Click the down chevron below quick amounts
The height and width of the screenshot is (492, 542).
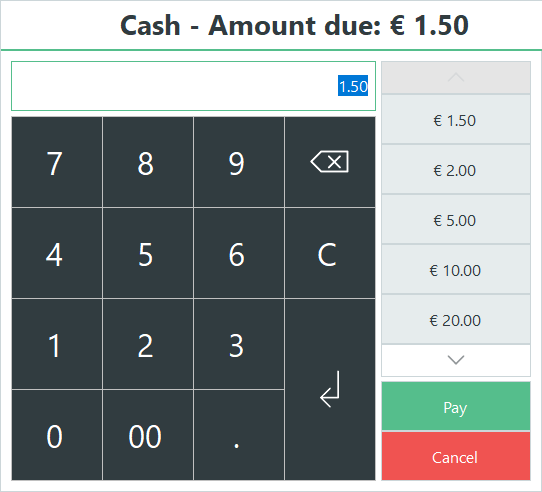tap(456, 360)
